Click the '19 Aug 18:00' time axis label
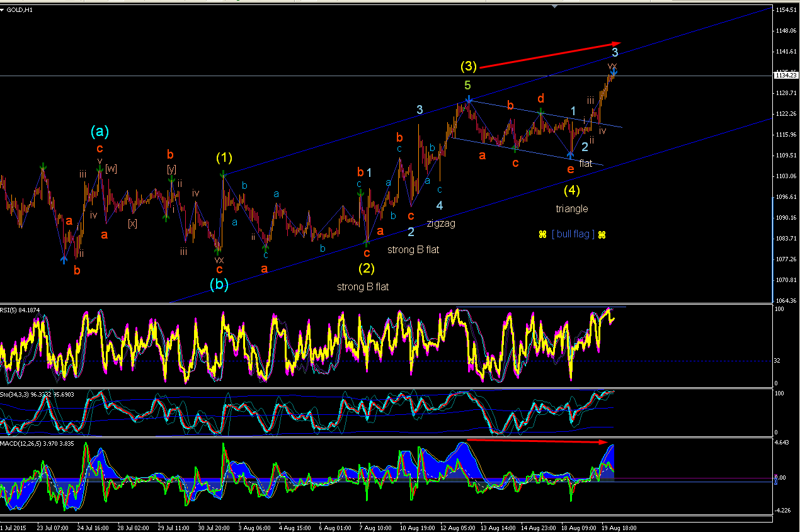The image size is (800, 532). [x=619, y=527]
